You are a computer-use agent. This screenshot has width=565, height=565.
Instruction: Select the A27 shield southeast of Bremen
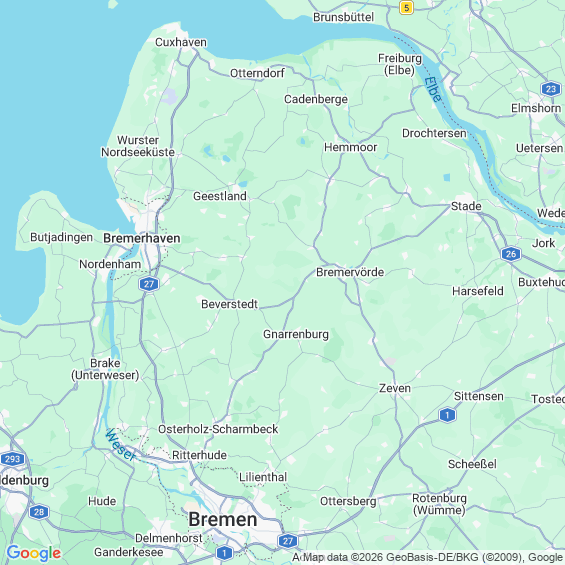(x=288, y=541)
